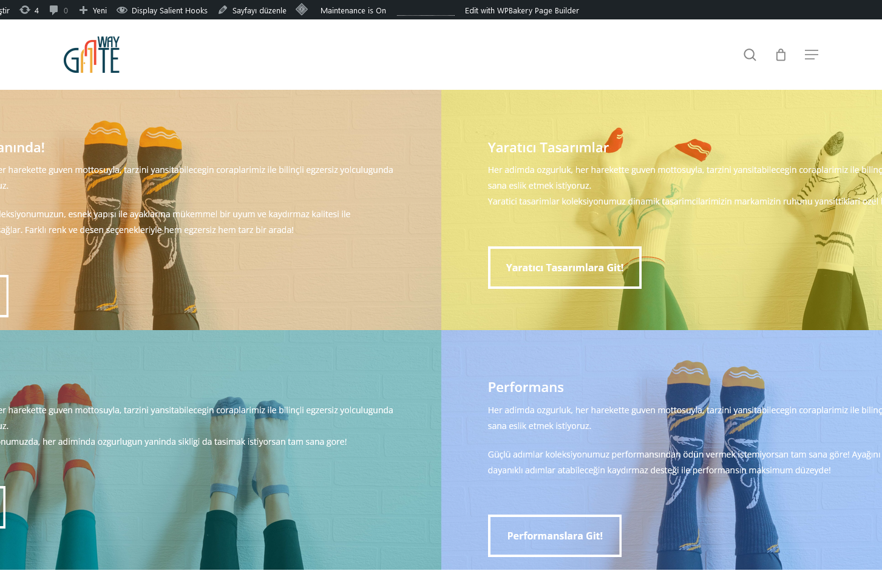Expand the hamburger navigation menu
This screenshot has height=588, width=882.
812,55
